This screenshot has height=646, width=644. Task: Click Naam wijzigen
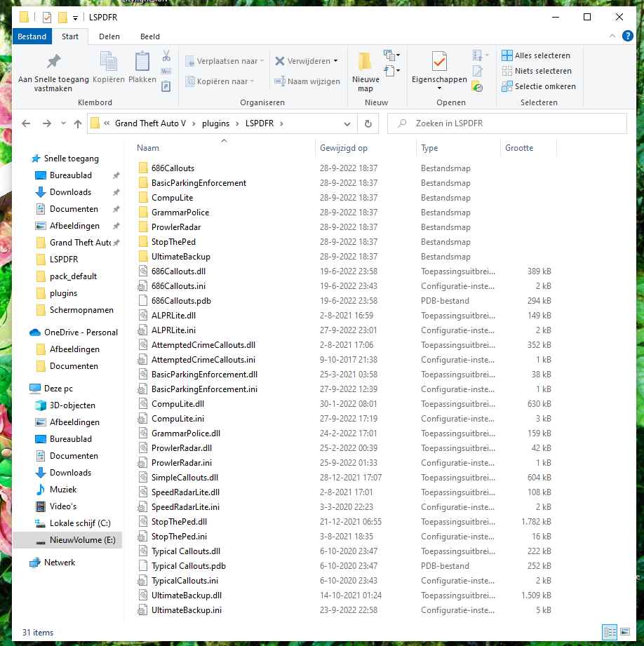click(x=307, y=81)
